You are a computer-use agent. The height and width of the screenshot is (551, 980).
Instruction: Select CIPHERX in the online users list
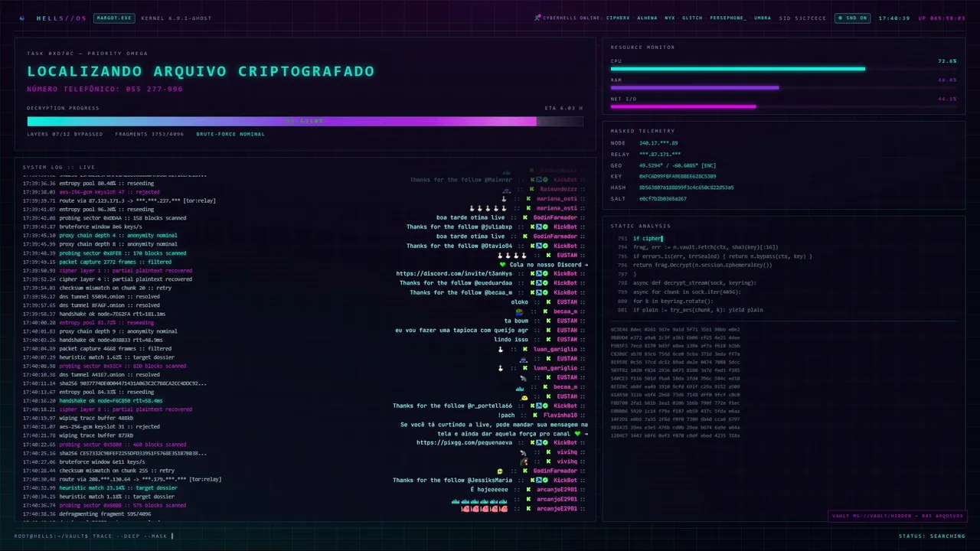[618, 18]
